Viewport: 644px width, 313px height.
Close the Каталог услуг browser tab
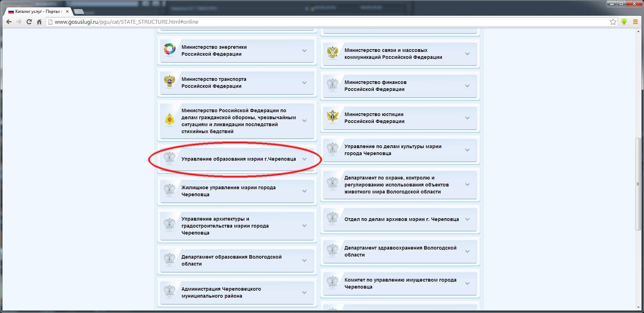tap(67, 12)
